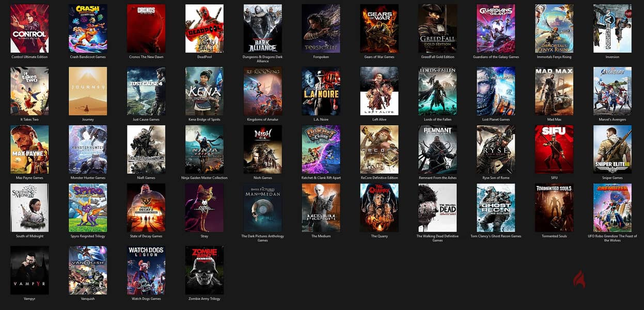Click the "Inversion" name label
The height and width of the screenshot is (310, 644).
[612, 57]
